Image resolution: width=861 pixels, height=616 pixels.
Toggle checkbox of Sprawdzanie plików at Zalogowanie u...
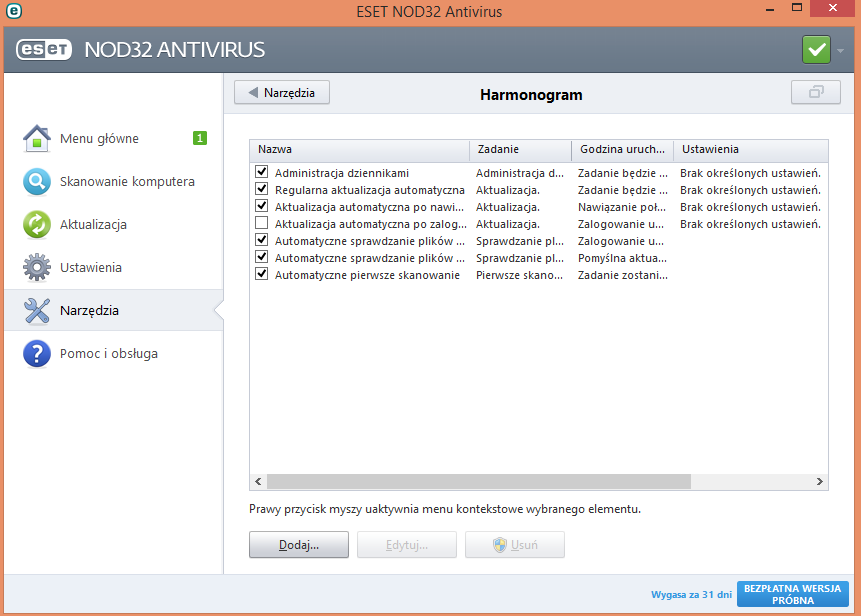262,240
